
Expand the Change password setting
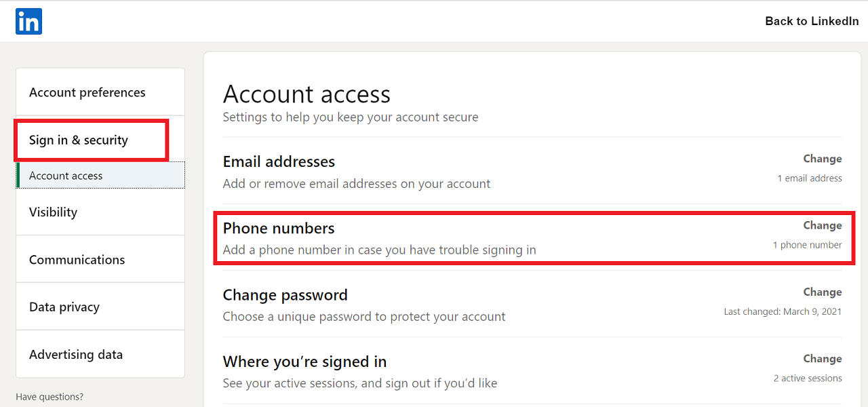point(285,295)
